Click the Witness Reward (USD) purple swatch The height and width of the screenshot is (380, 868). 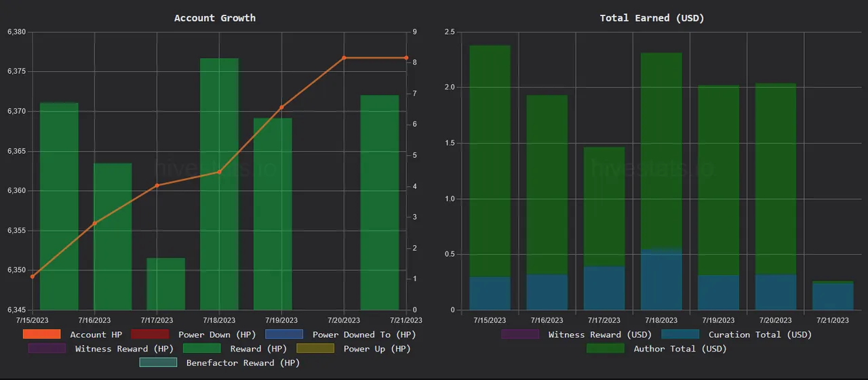pyautogui.click(x=520, y=334)
